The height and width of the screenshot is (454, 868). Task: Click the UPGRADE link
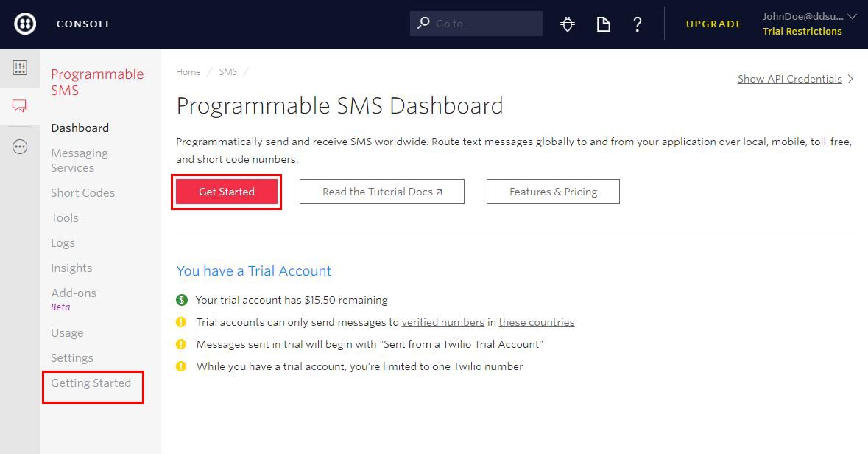coord(713,24)
